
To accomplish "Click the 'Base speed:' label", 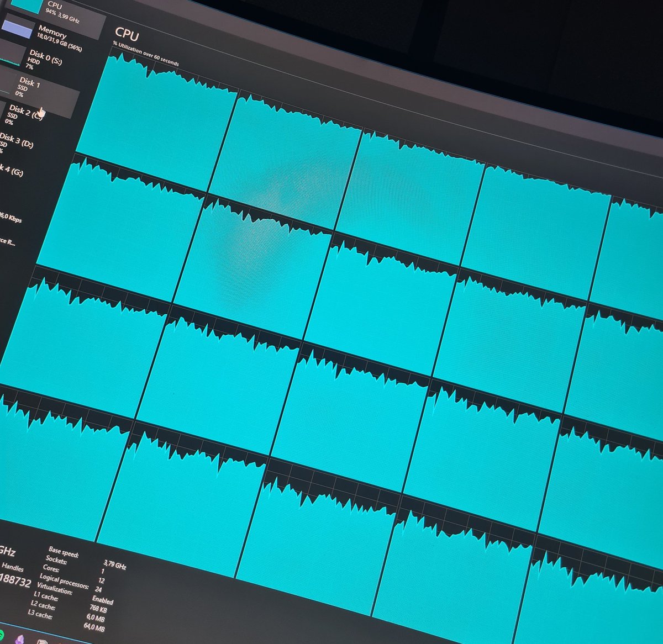I will click(64, 552).
